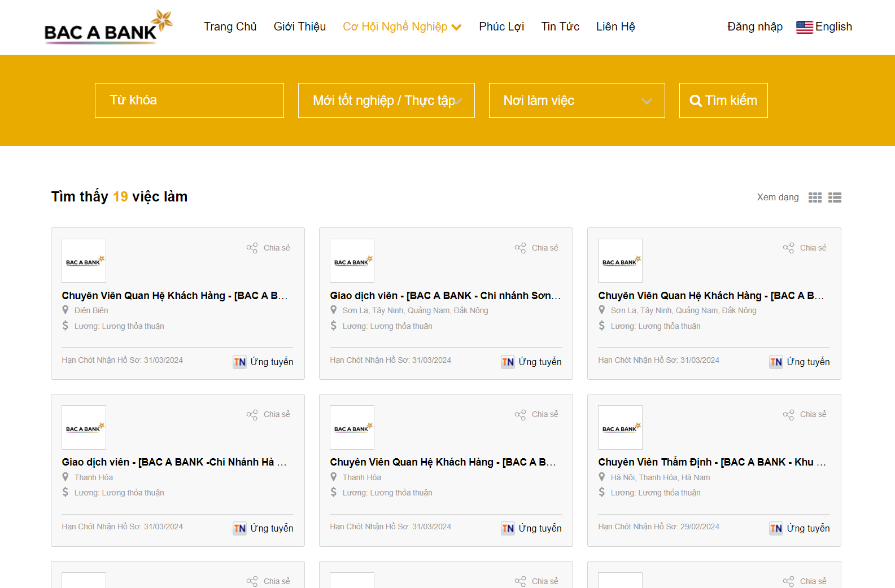Click deadline 31/03/2024 on Điện Biên card
This screenshot has height=588, width=895.
[122, 360]
